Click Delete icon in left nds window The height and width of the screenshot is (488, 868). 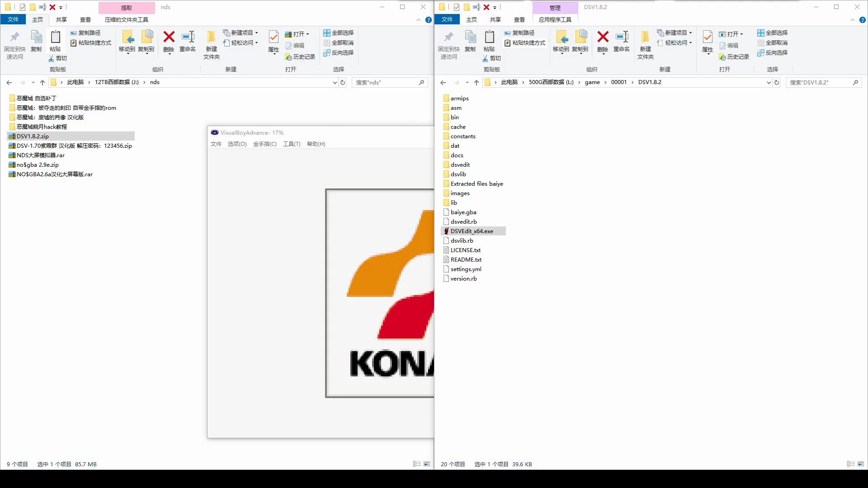pos(169,42)
